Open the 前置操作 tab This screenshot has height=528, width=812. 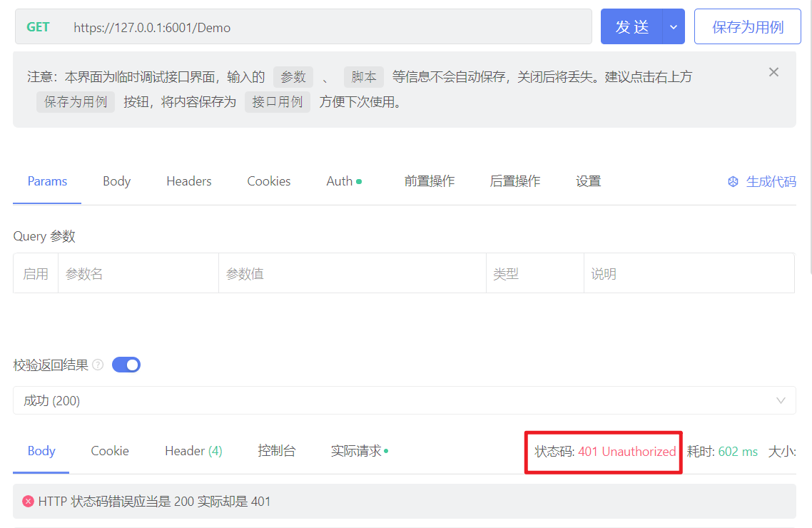pyautogui.click(x=429, y=181)
